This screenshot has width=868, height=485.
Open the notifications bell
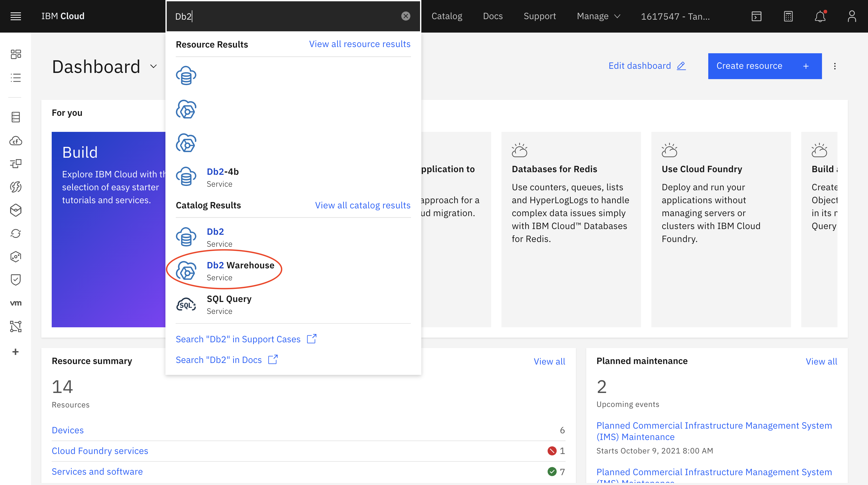(820, 16)
